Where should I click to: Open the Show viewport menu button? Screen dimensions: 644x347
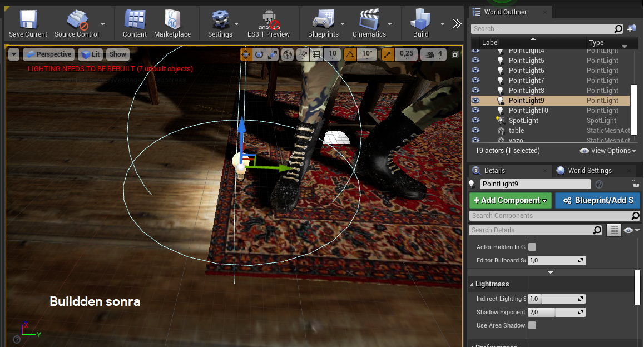click(118, 54)
